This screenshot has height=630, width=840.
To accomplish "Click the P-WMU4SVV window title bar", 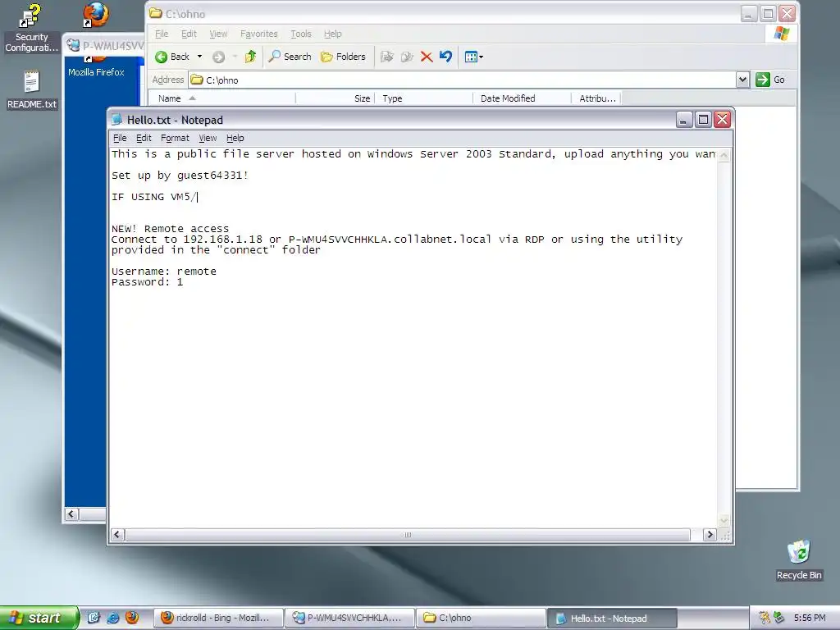I will 105,46.
